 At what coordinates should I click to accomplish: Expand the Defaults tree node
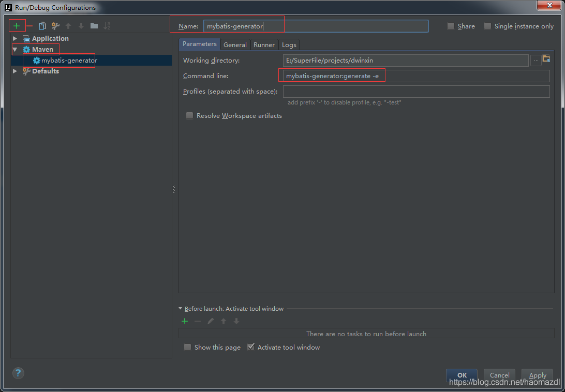[x=15, y=71]
